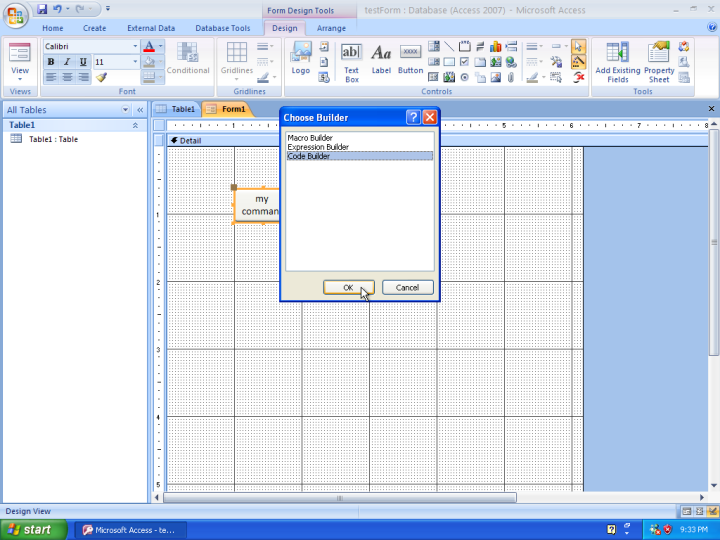Open the Windows Start menu
Image resolution: width=720 pixels, height=540 pixels.
[x=33, y=530]
